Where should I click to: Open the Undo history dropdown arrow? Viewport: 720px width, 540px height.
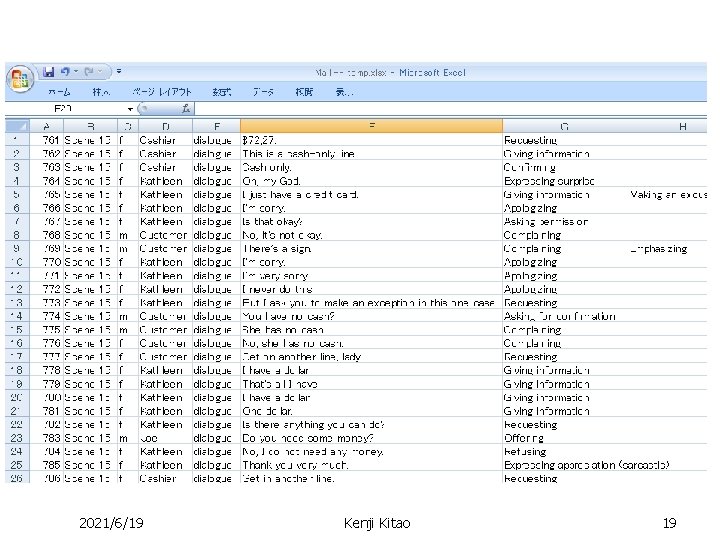point(76,72)
